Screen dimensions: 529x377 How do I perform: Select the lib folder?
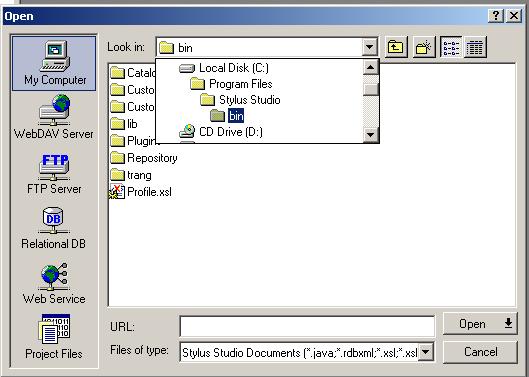(x=124, y=124)
